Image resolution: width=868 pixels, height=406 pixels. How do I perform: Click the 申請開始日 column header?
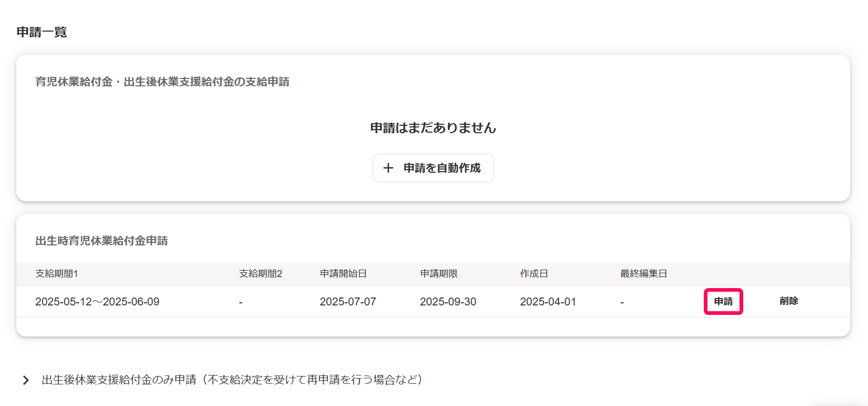(343, 274)
